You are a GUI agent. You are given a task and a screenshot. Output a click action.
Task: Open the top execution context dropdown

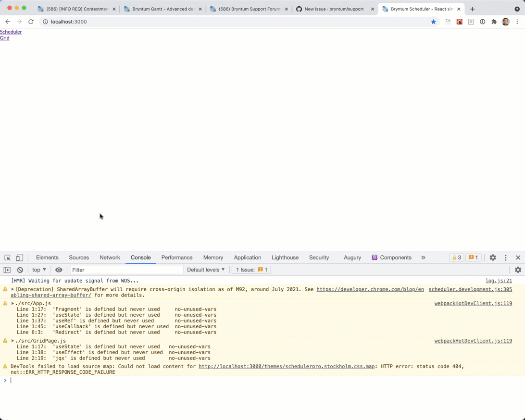pos(38,270)
